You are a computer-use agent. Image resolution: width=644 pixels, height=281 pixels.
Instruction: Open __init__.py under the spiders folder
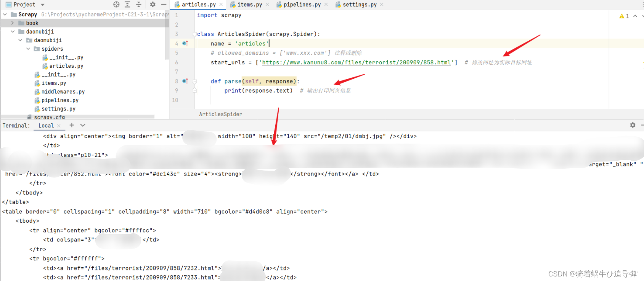coord(66,57)
